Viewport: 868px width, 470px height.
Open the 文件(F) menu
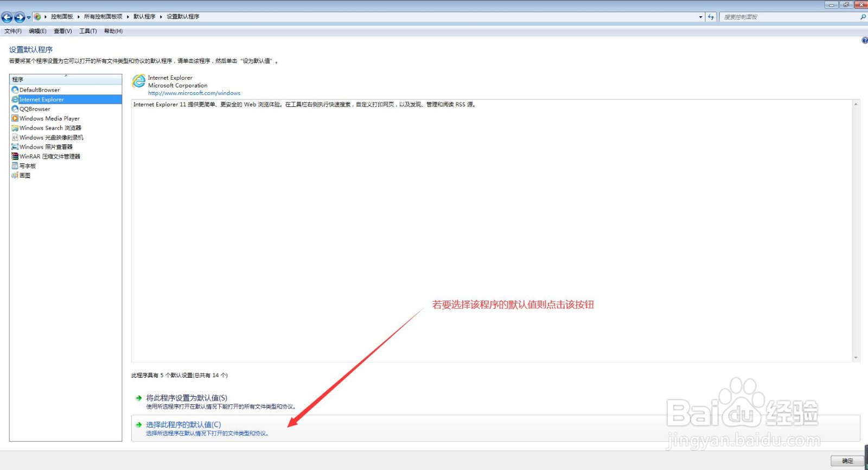(x=13, y=31)
